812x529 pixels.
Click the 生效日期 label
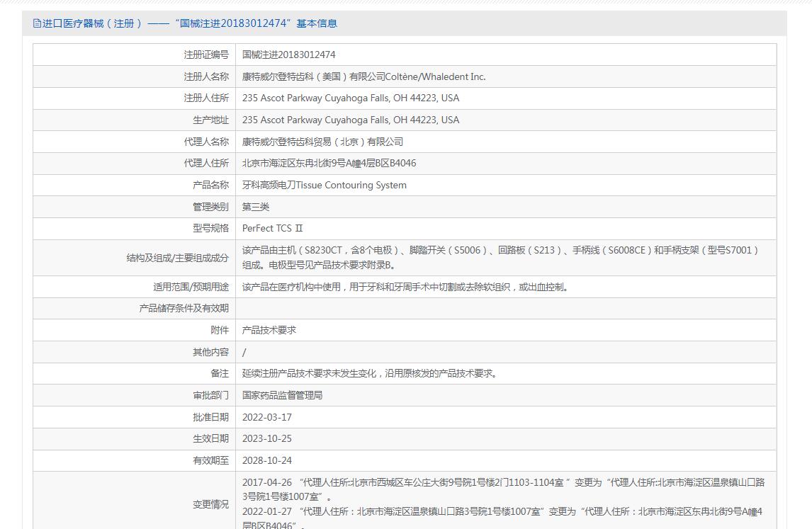210,438
